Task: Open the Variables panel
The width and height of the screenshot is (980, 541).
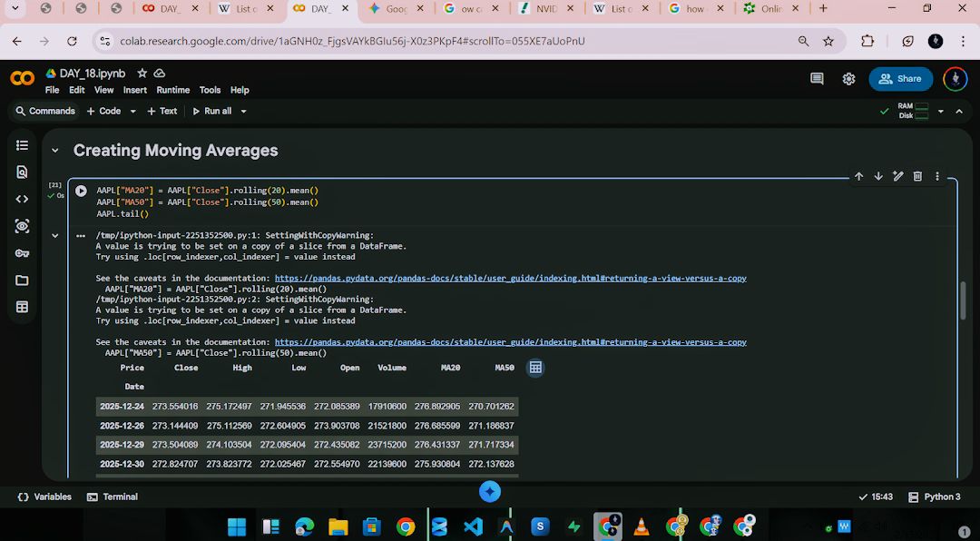Action: pyautogui.click(x=45, y=497)
